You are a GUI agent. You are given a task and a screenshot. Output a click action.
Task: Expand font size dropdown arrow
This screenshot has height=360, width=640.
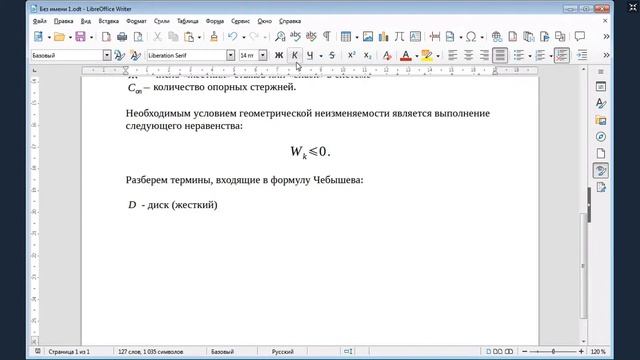[263, 55]
